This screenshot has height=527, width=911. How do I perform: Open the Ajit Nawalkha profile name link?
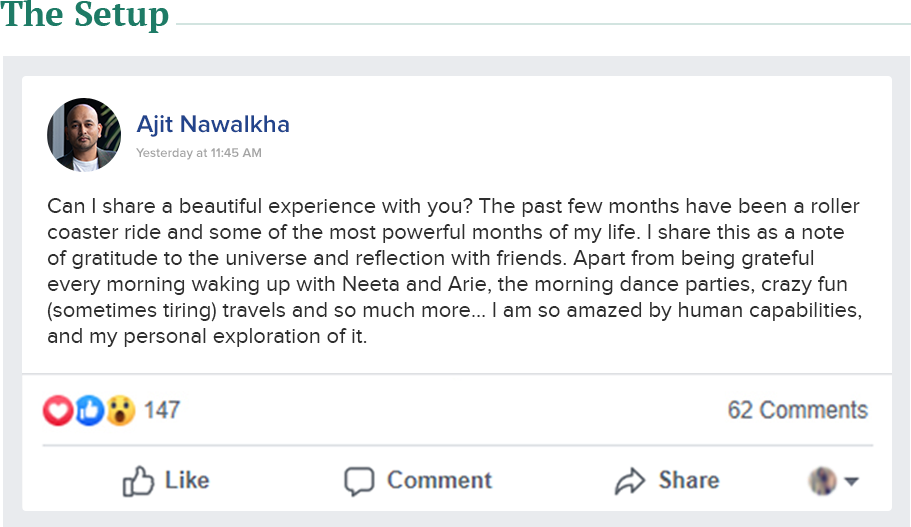click(x=213, y=124)
